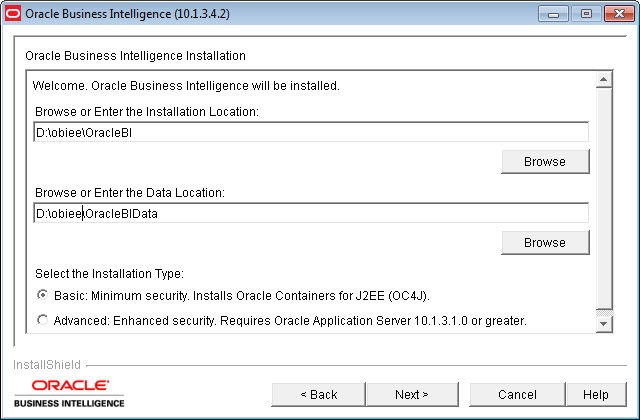Browse for the data location folder
This screenshot has width=640, height=420.
click(545, 242)
